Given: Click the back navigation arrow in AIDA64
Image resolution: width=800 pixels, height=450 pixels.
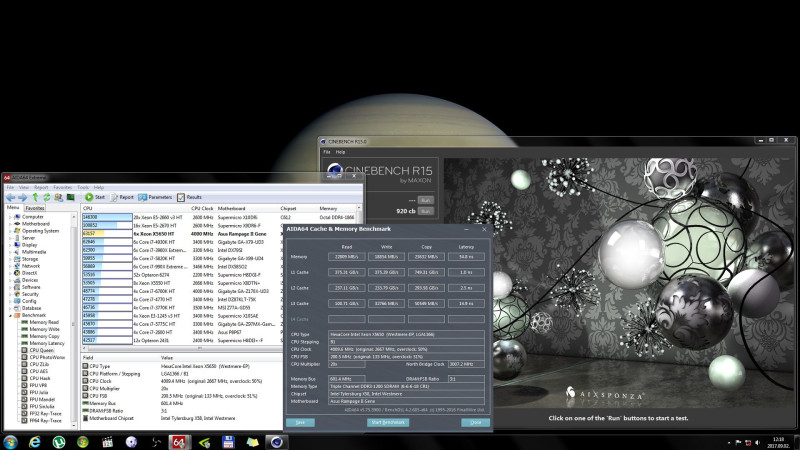Looking at the screenshot, I should coord(9,197).
